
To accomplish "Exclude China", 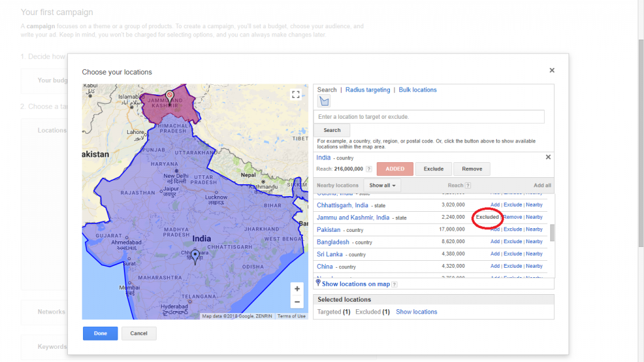I will pyautogui.click(x=513, y=266).
